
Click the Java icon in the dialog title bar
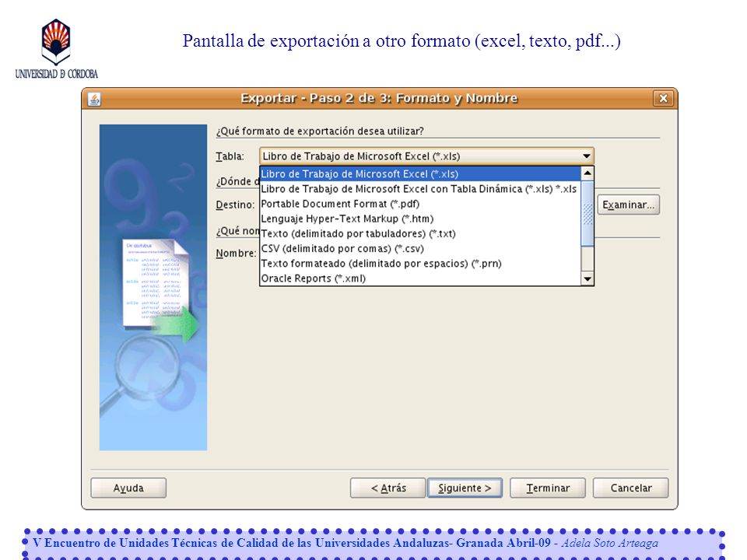point(94,99)
